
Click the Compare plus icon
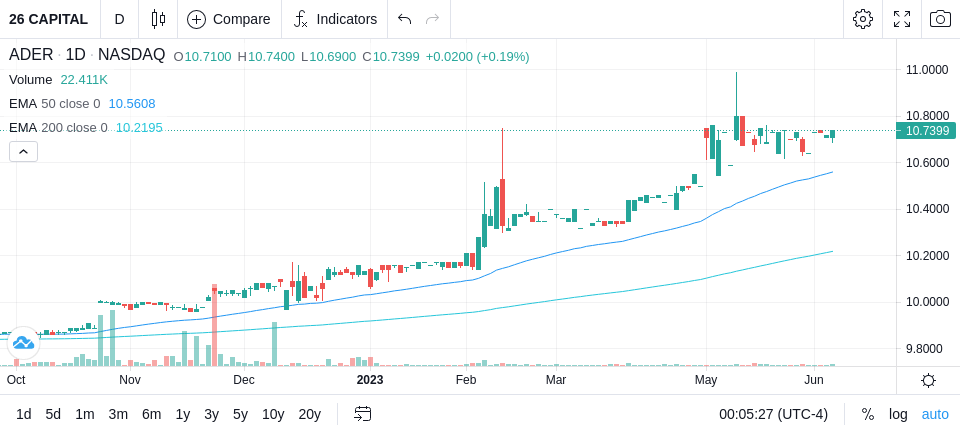click(x=196, y=19)
